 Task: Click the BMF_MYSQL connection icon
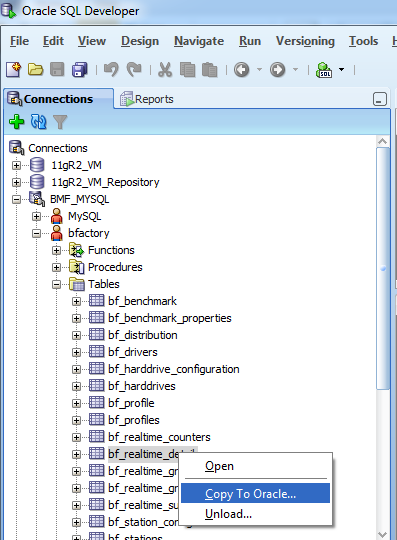37,199
